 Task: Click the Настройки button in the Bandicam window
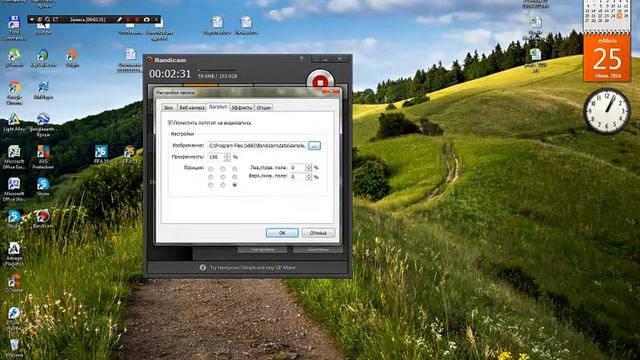(x=262, y=249)
